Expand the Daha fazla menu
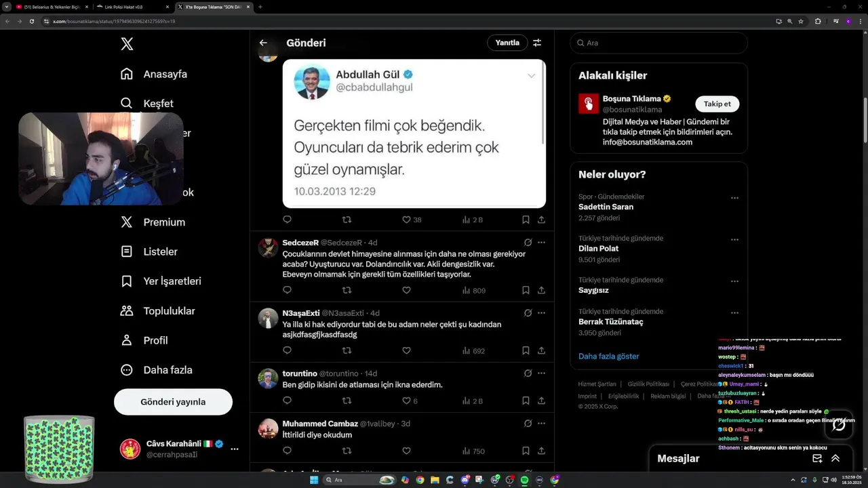Image resolution: width=868 pixels, height=488 pixels. 156,370
